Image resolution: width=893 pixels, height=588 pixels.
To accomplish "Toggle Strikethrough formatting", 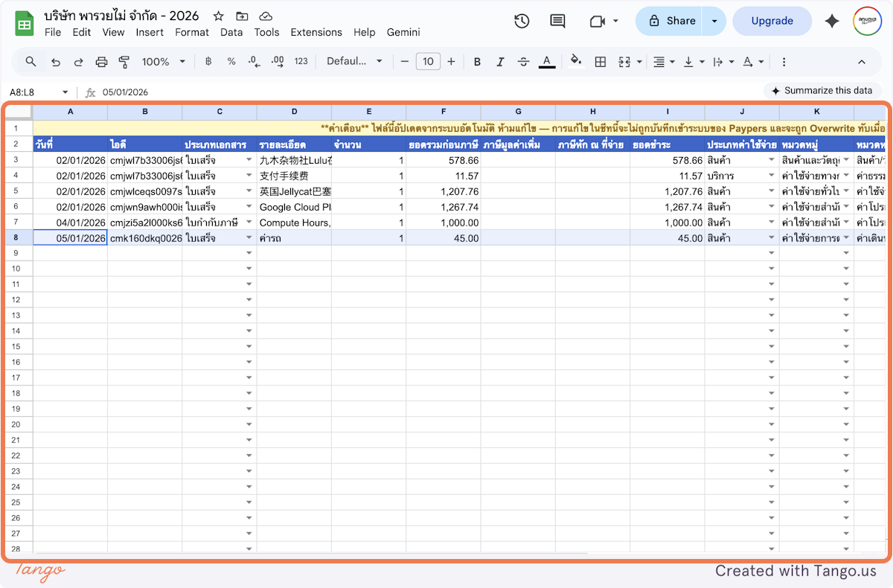I will (x=523, y=62).
